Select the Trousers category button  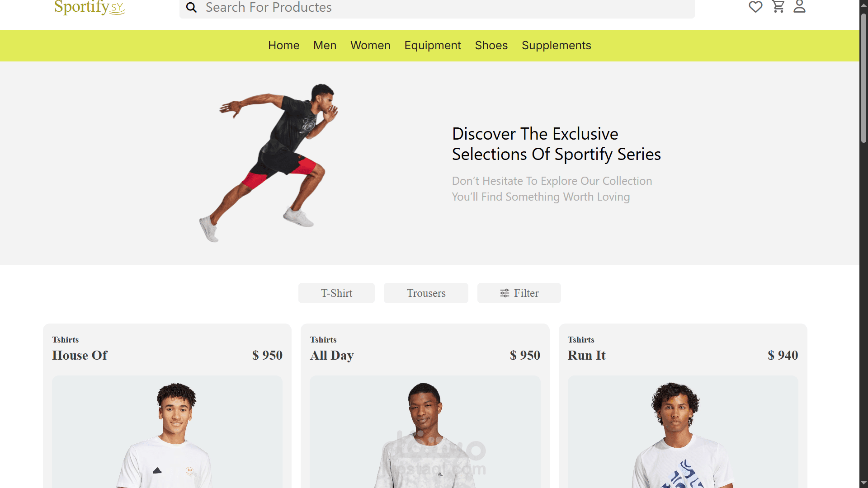click(x=426, y=293)
